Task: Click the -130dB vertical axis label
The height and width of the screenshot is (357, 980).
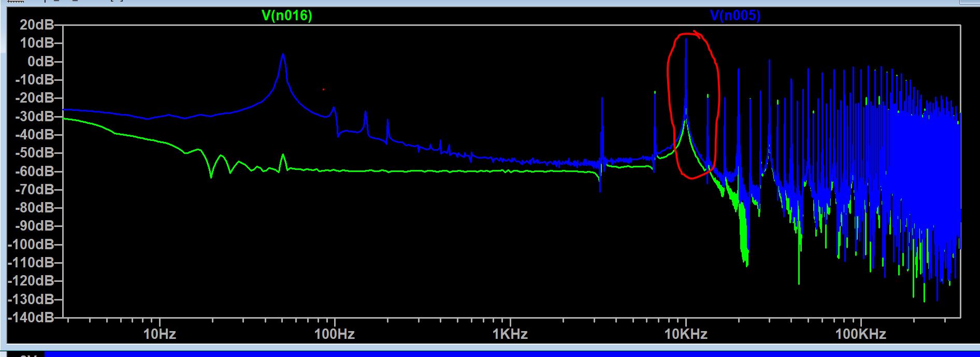Action: click(x=31, y=299)
